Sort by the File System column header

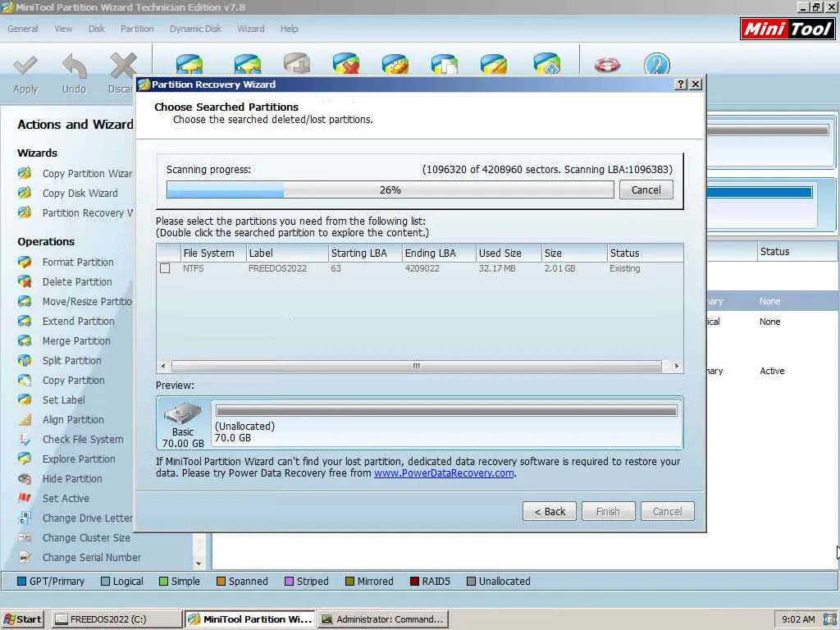213,253
